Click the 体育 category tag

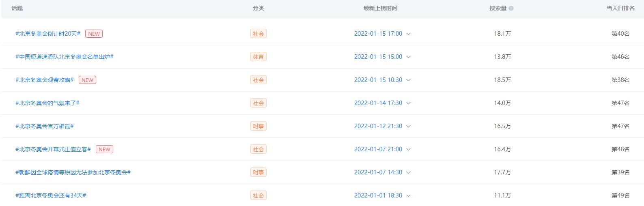[x=258, y=57]
